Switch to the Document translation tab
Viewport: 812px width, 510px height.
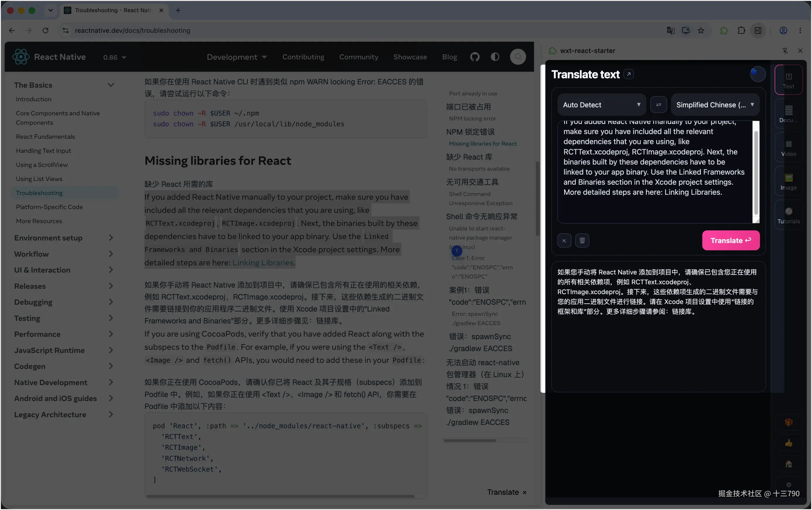[788, 114]
